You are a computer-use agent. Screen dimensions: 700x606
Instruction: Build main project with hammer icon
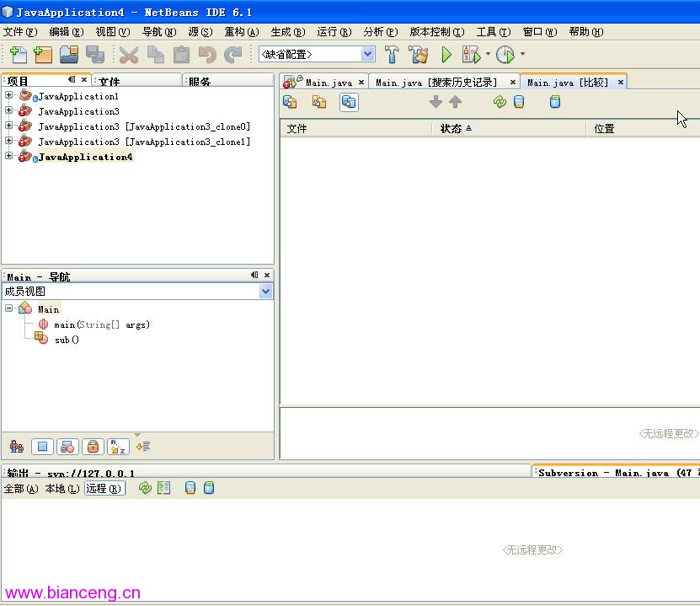click(x=392, y=55)
